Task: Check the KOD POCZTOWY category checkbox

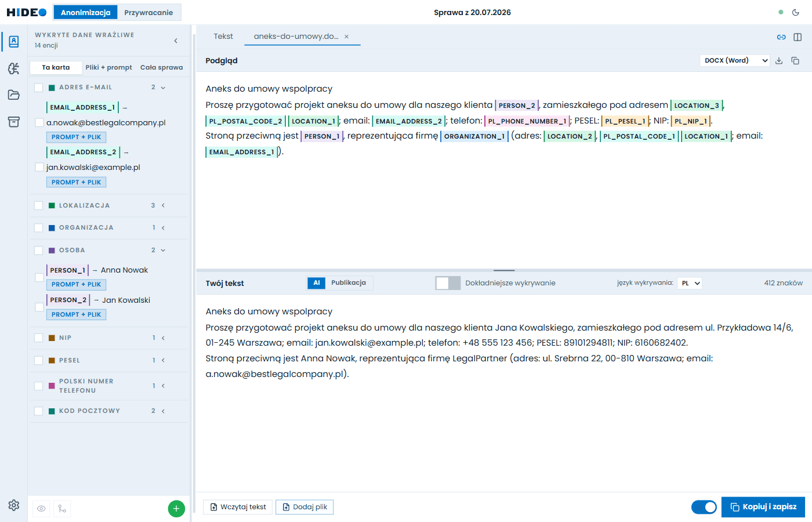Action: pyautogui.click(x=39, y=411)
